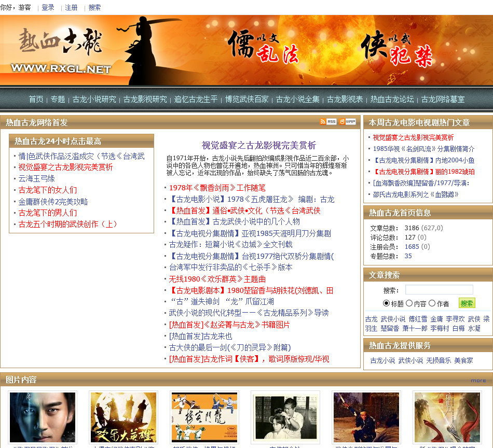Open 无线1980《欢乐群英》主题曲 link
The height and width of the screenshot is (448, 493).
tap(217, 278)
